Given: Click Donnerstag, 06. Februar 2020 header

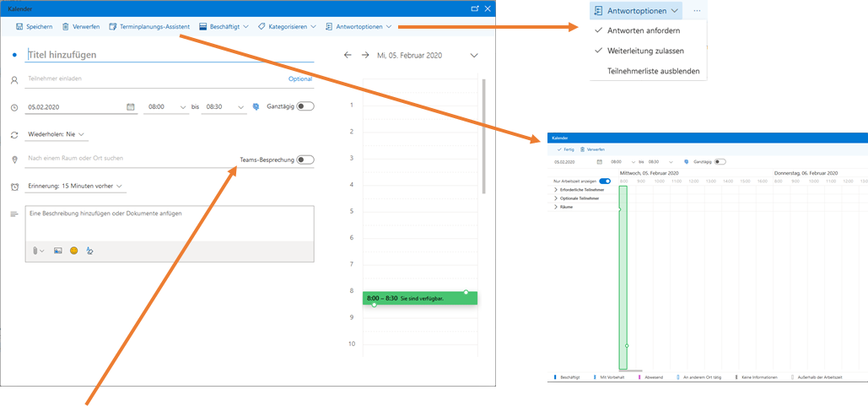Looking at the screenshot, I should (806, 173).
